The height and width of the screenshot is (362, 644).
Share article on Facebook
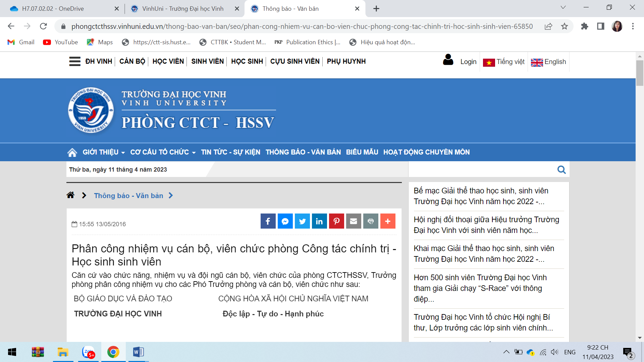click(268, 221)
